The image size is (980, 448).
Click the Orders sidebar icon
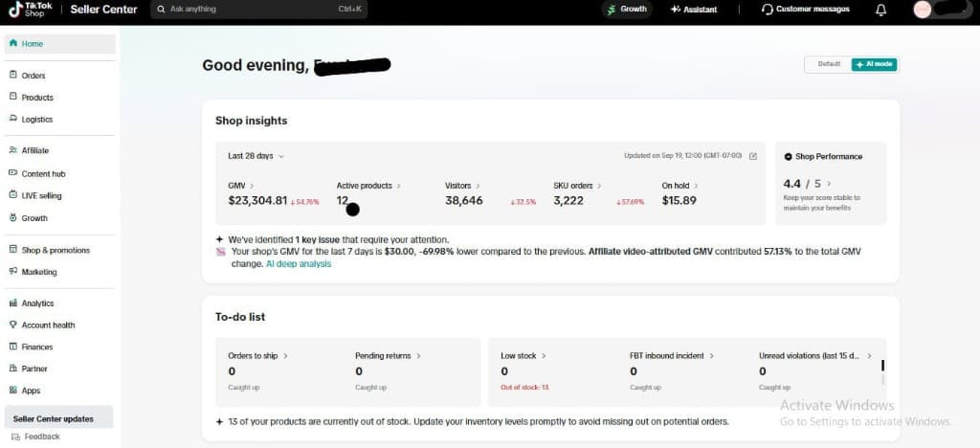coord(13,75)
